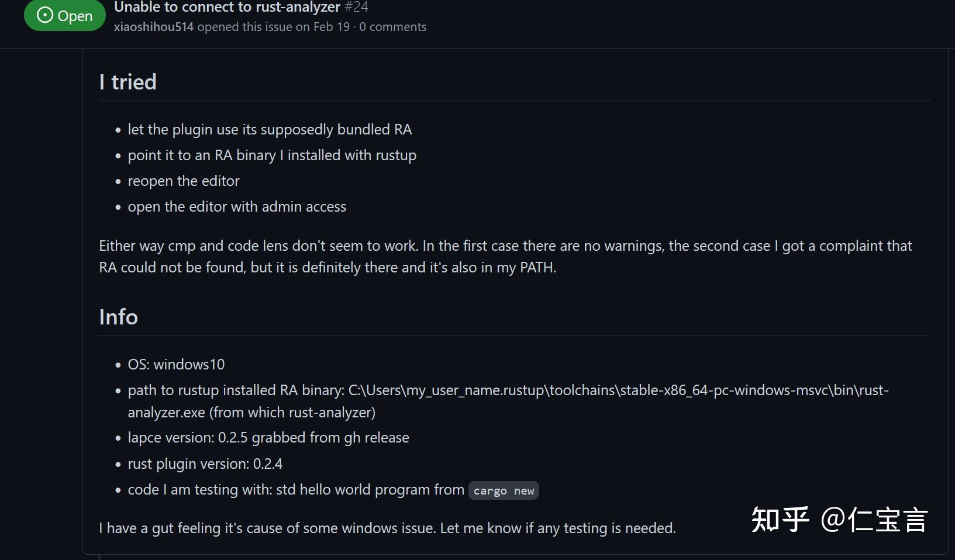Screen dimensions: 955x560
Task: Click the green Open status badge label
Action: coord(75,16)
